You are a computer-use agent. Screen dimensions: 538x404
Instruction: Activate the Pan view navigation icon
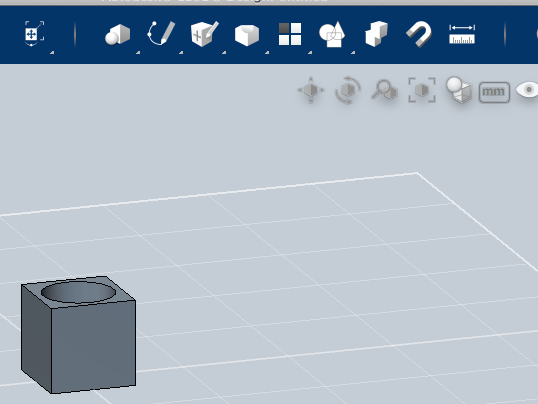point(311,90)
